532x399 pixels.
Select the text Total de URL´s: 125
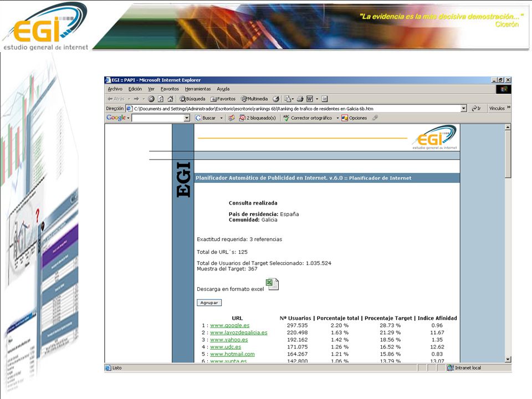pyautogui.click(x=222, y=252)
